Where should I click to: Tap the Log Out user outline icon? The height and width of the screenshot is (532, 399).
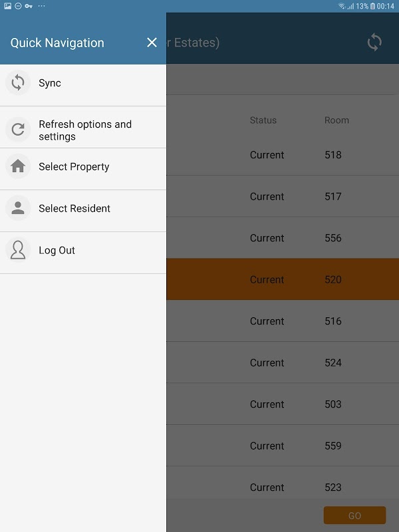coord(18,250)
